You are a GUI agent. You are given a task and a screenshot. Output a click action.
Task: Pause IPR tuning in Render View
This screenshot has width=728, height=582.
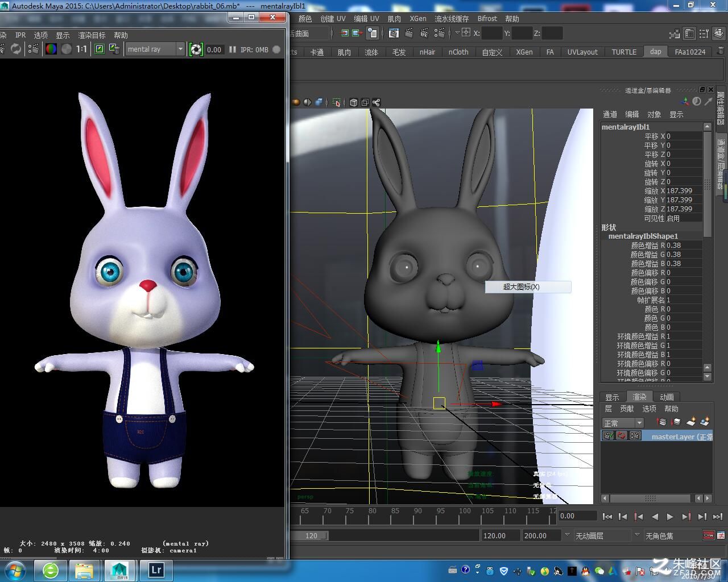(x=232, y=49)
